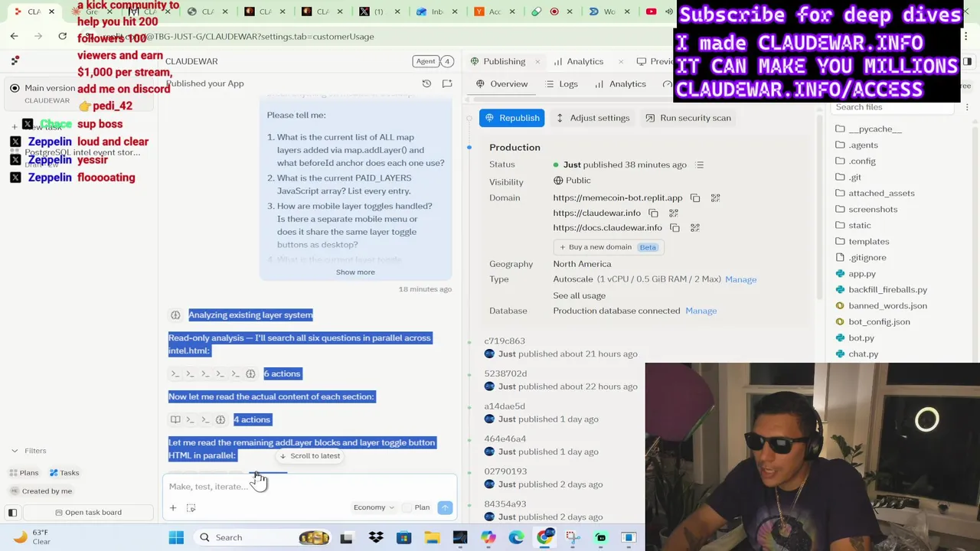Show more of the truncated message

[x=355, y=272]
